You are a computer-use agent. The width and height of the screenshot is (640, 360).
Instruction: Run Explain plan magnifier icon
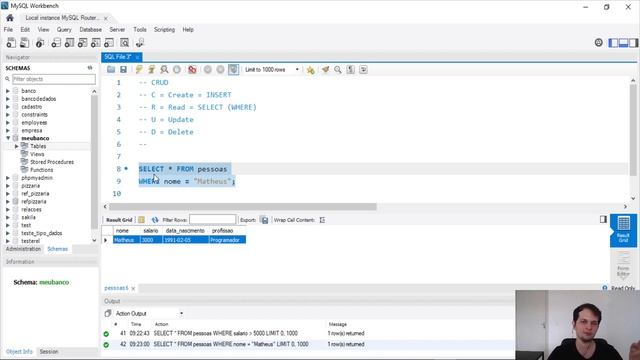[x=164, y=70]
